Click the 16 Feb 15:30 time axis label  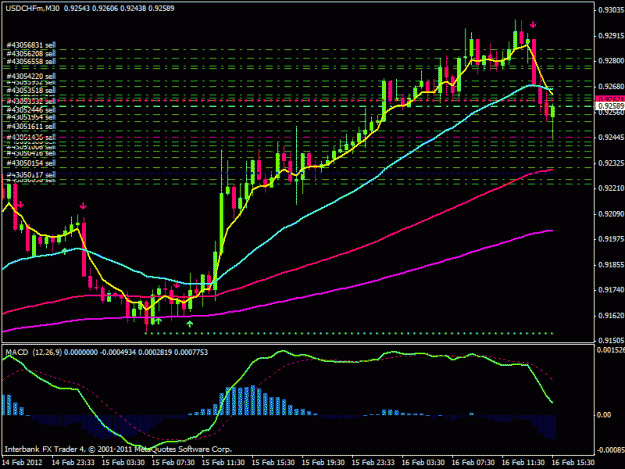click(x=573, y=463)
